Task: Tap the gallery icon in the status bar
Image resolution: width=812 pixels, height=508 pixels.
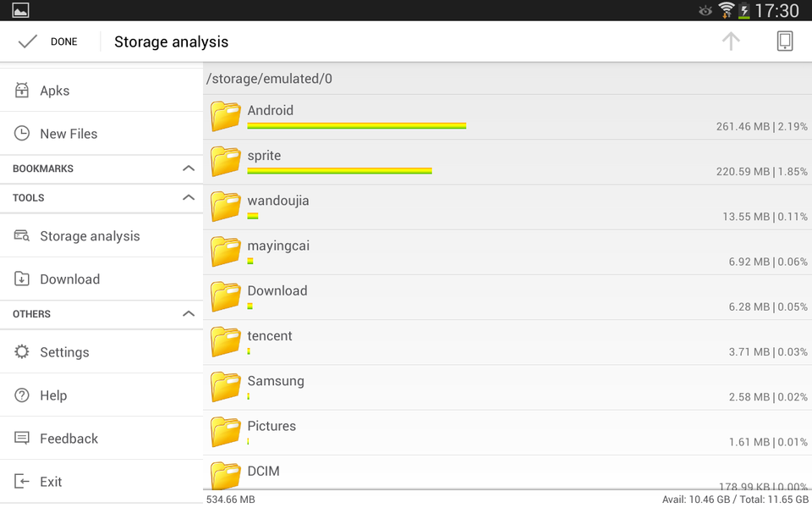Action: point(19,10)
